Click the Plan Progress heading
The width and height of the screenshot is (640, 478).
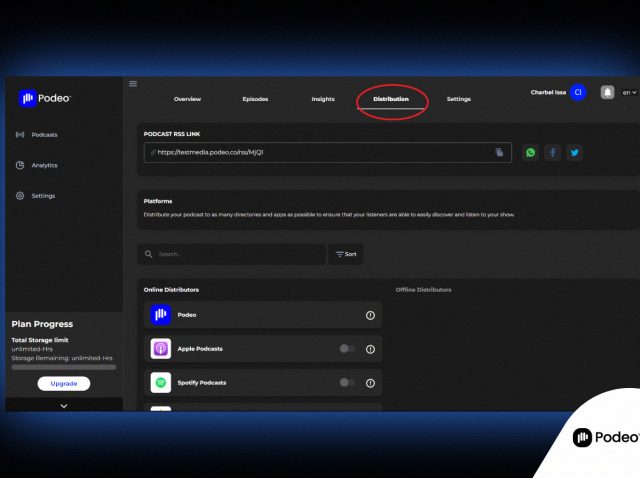point(42,324)
